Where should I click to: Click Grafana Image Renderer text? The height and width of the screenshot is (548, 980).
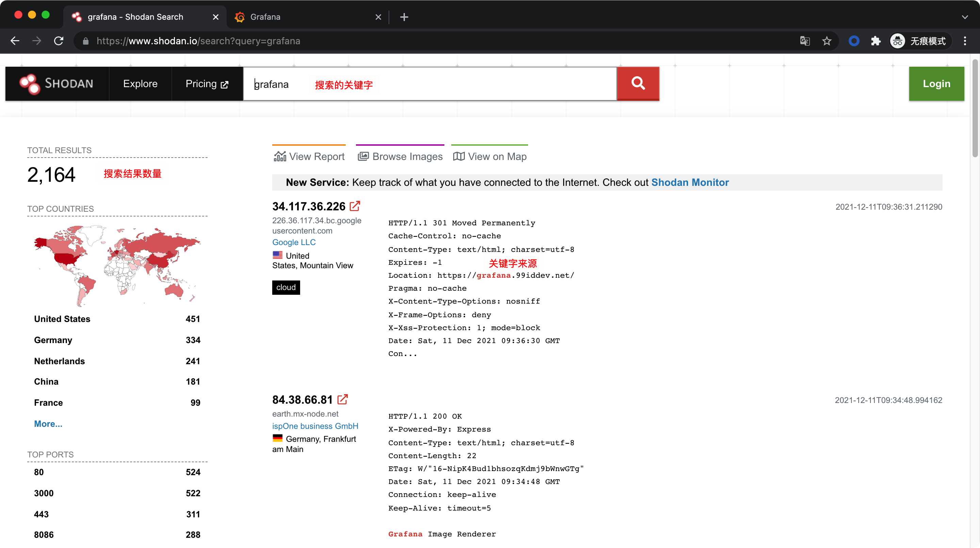[442, 534]
